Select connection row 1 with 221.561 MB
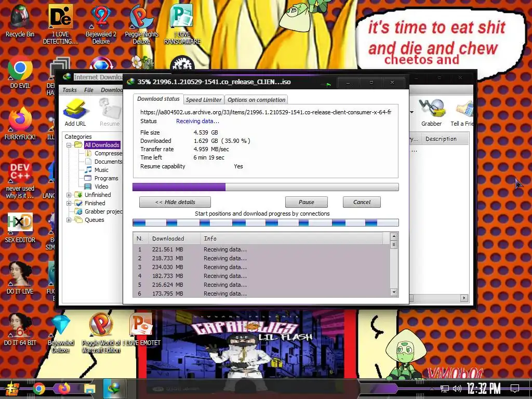 click(262, 249)
